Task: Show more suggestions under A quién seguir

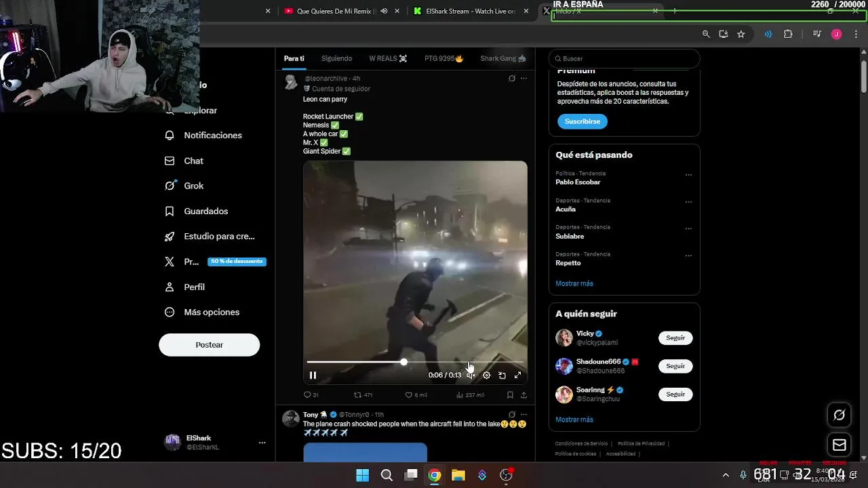Action: [574, 420]
